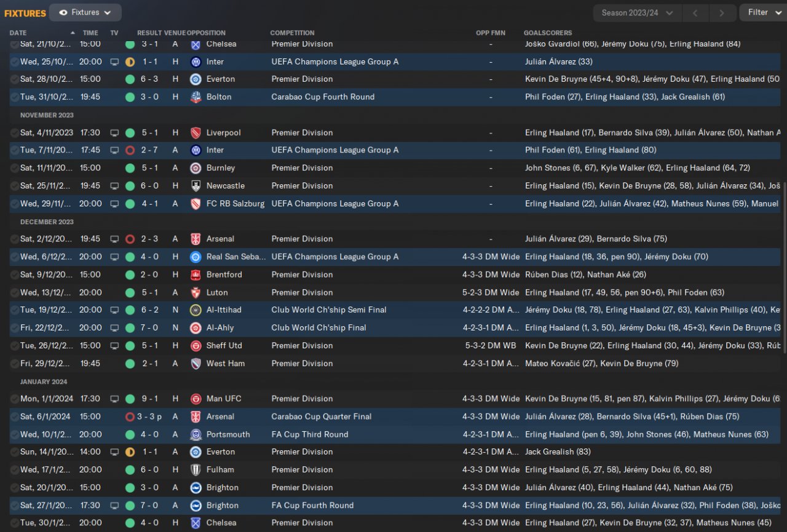787x532 pixels.
Task: Click the TV icon in the FC RB Salzburg row
Action: [x=114, y=203]
